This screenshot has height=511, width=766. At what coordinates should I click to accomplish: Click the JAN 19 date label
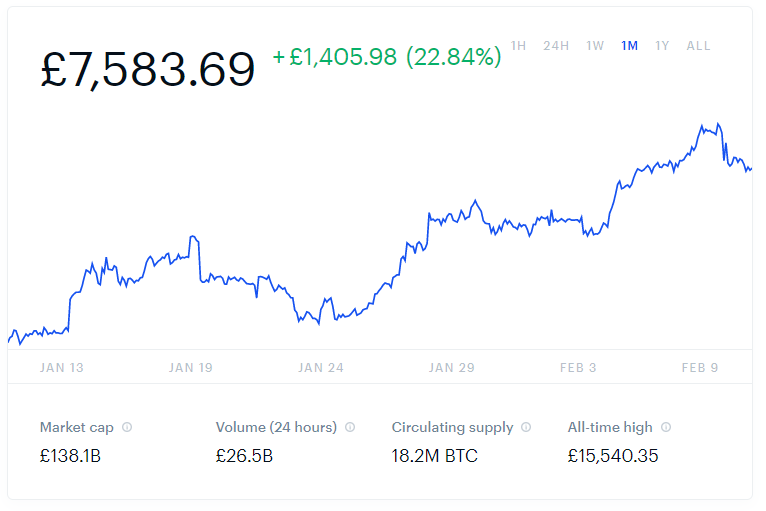[191, 368]
